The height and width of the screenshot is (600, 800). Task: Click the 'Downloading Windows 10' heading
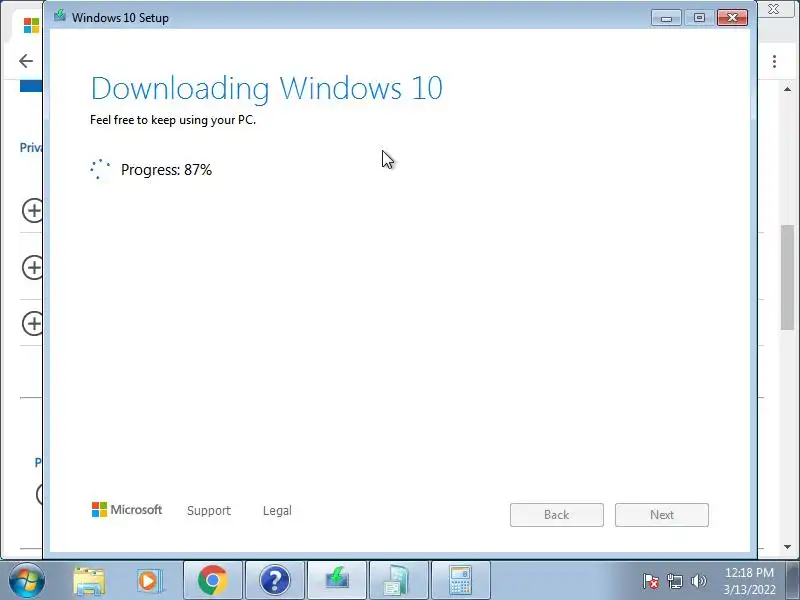pos(266,89)
